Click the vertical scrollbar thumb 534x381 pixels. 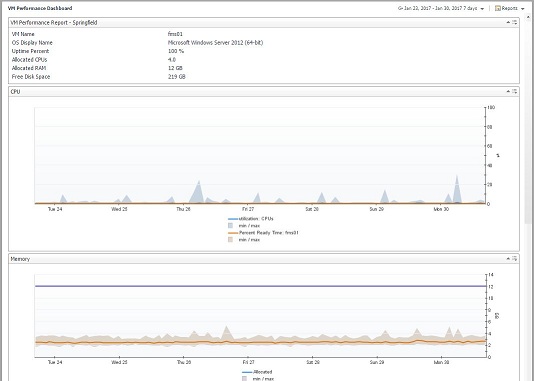[x=529, y=123]
